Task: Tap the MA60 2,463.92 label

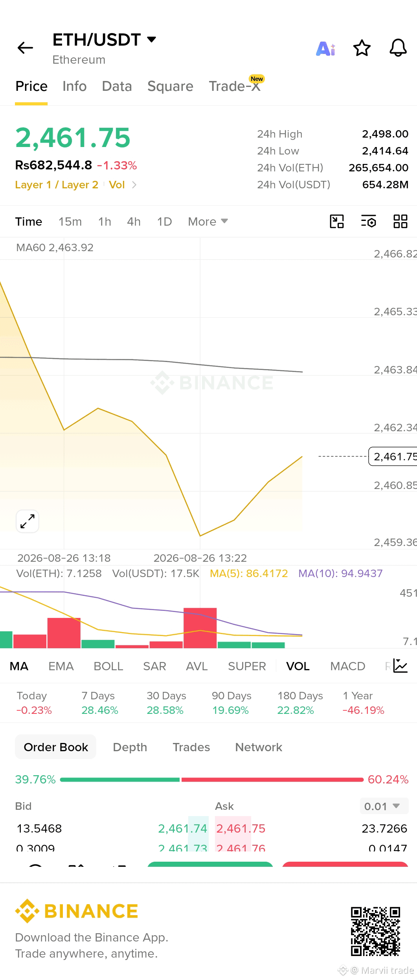Action: tap(55, 248)
